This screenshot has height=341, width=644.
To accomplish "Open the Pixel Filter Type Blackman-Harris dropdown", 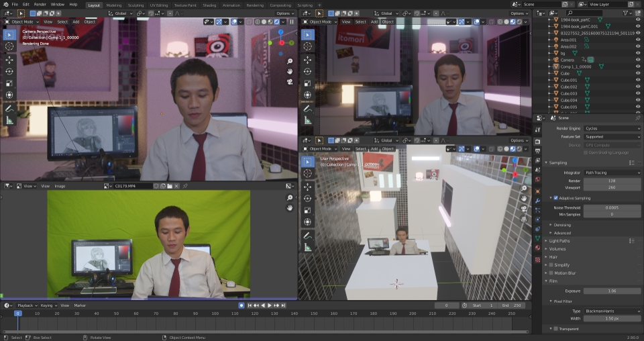I will coord(612,311).
